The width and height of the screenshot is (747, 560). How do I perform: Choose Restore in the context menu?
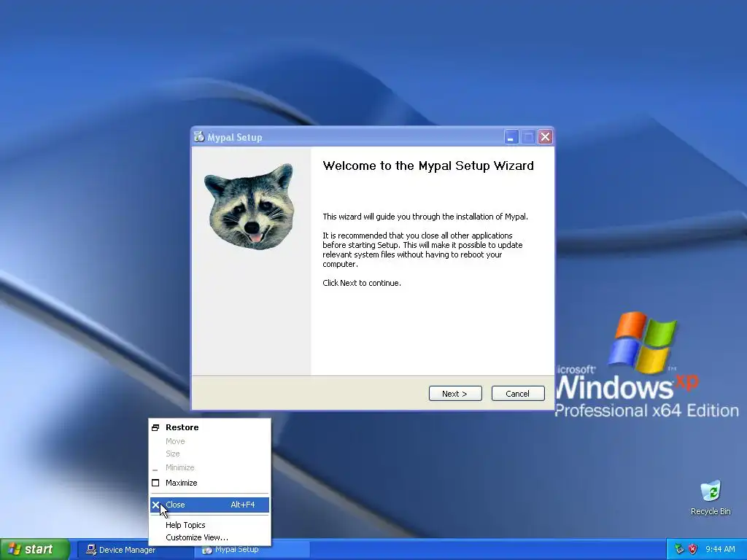pyautogui.click(x=209, y=427)
